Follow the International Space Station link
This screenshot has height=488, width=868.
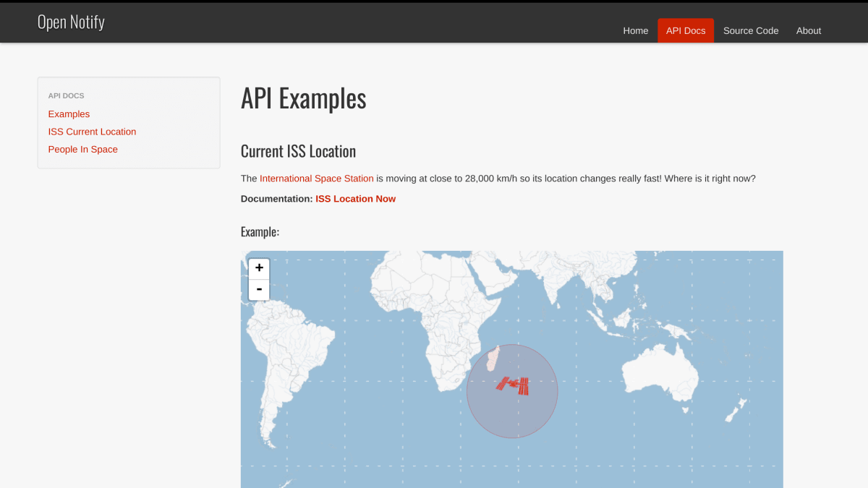point(317,179)
